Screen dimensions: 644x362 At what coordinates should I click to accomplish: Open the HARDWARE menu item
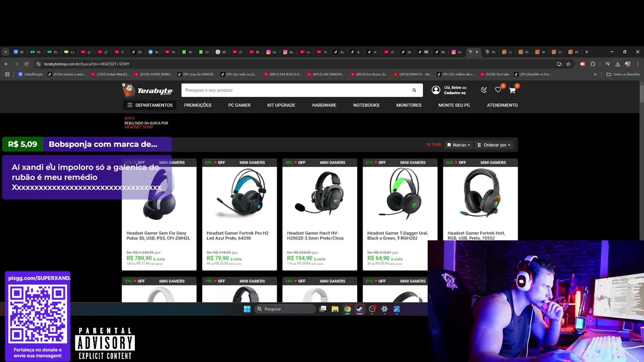[x=324, y=105]
